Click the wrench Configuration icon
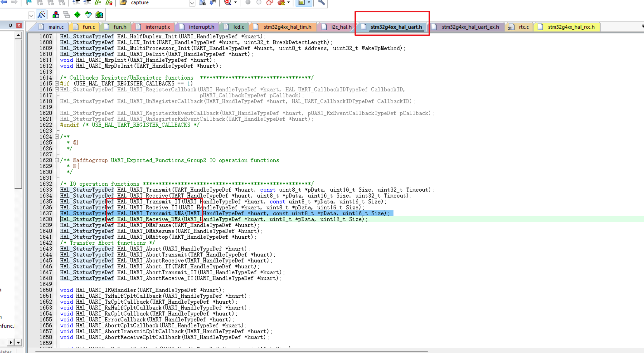The width and height of the screenshot is (644, 353). coord(321,3)
